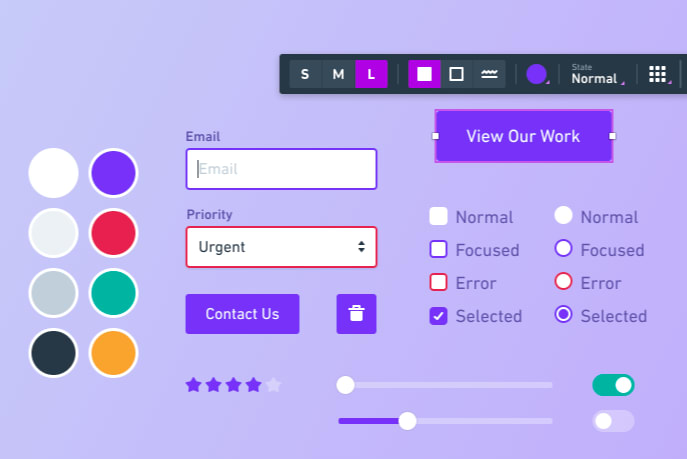Click the select arrows in Urgent field
The image size is (687, 459).
pyautogui.click(x=361, y=247)
